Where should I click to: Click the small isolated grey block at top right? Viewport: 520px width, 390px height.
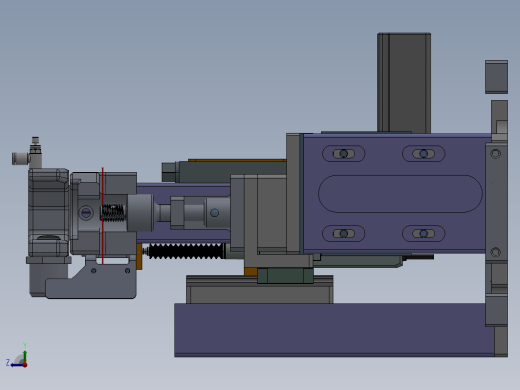point(496,77)
